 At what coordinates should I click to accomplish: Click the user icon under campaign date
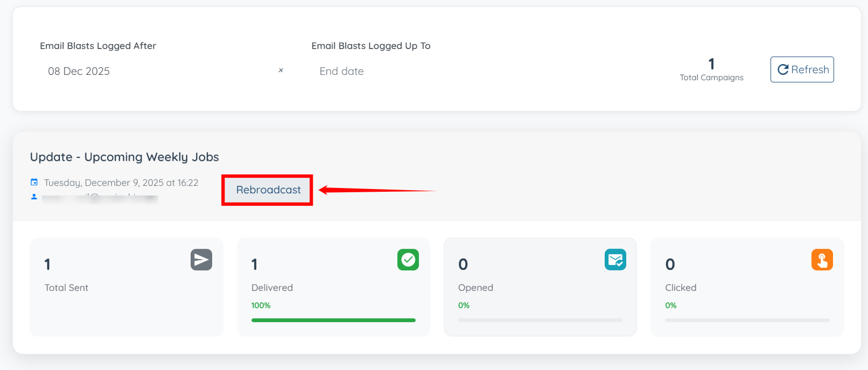click(x=34, y=197)
